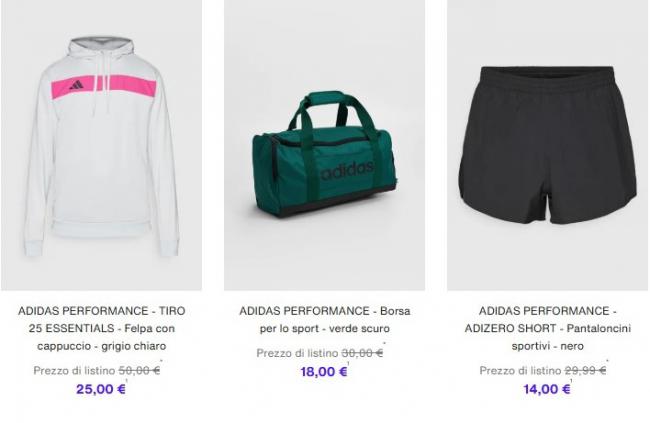The height and width of the screenshot is (423, 650).
Task: Click footnote marker beside the 25,00 € price
Action: coord(127,381)
